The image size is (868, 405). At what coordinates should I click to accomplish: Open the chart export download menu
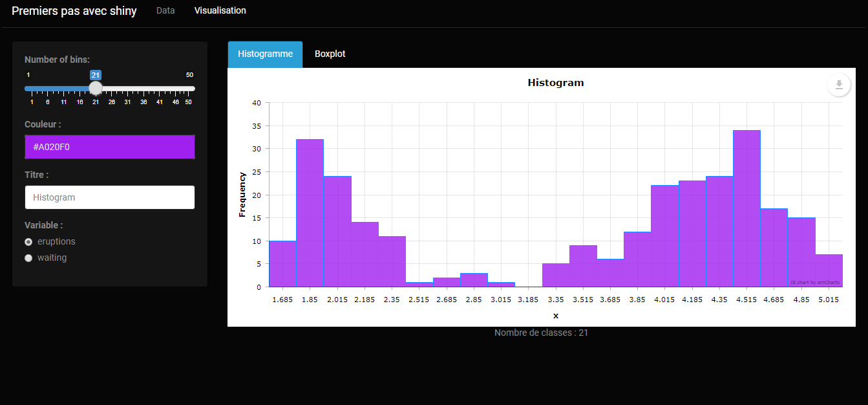839,84
